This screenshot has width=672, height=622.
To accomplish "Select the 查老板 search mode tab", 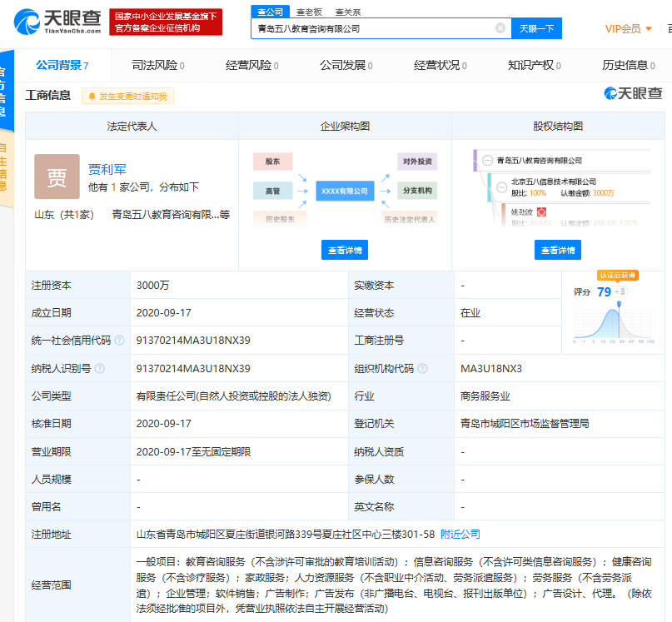I will pos(310,12).
